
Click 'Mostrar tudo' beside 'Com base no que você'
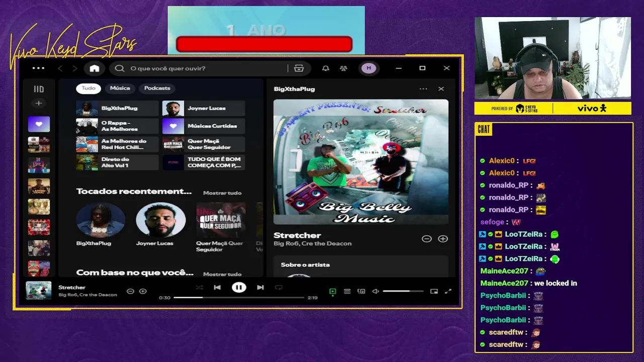222,274
